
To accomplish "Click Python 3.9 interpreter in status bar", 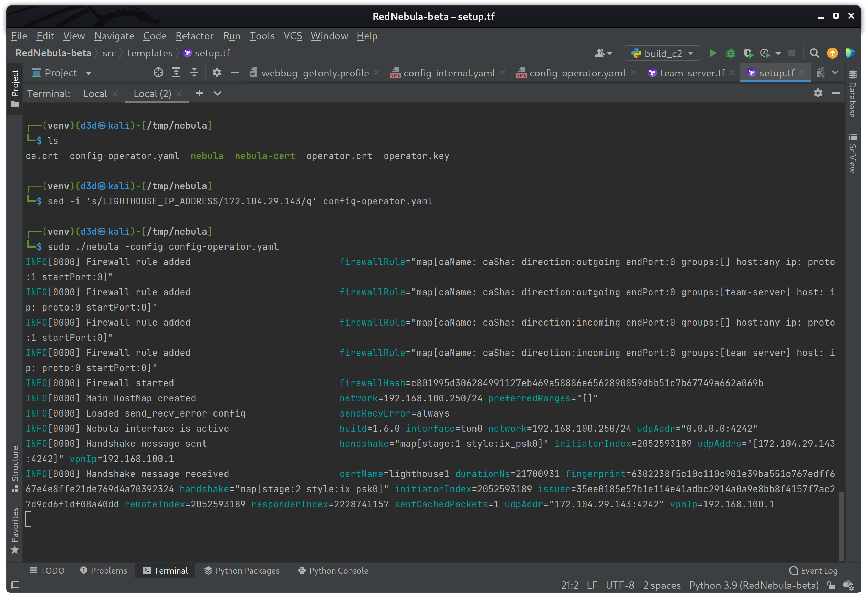I will (x=754, y=585).
